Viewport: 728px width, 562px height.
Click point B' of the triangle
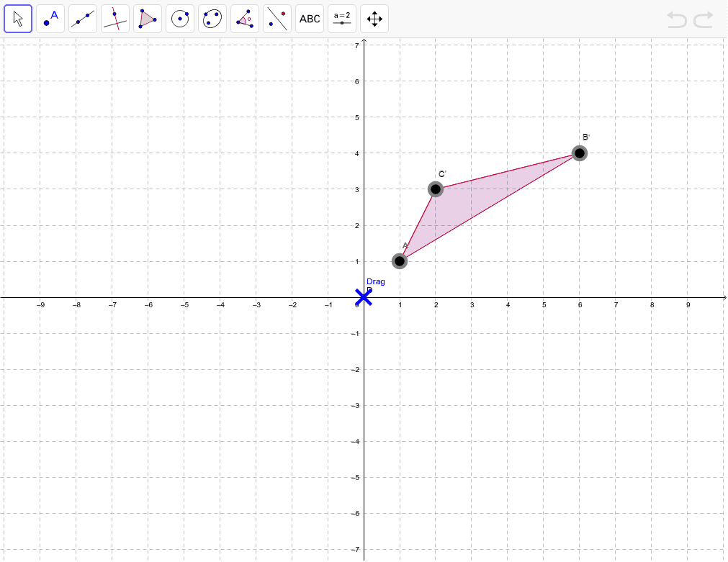580,153
